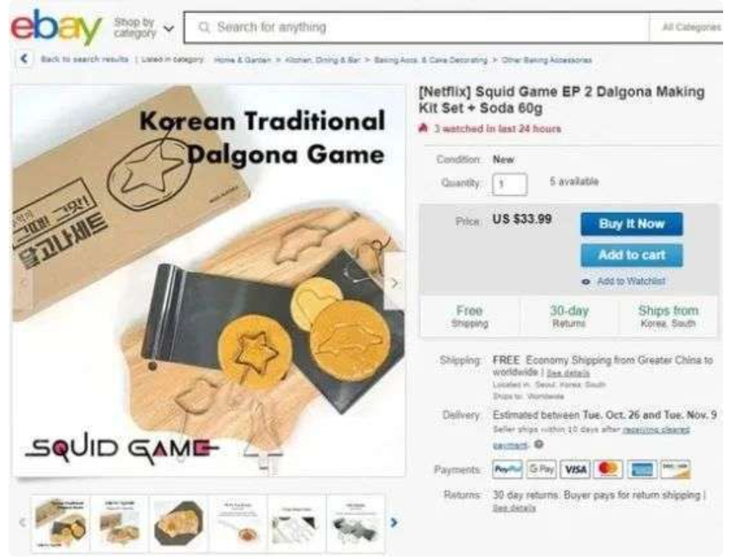
Task: Open Other Baking Accessories breadcrumb
Action: coord(546,60)
